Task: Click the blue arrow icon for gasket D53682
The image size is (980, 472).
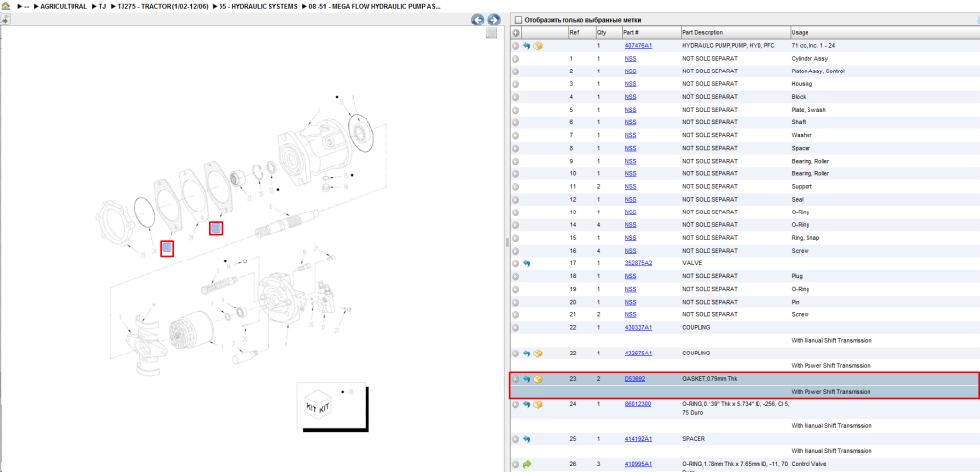Action: pos(527,379)
